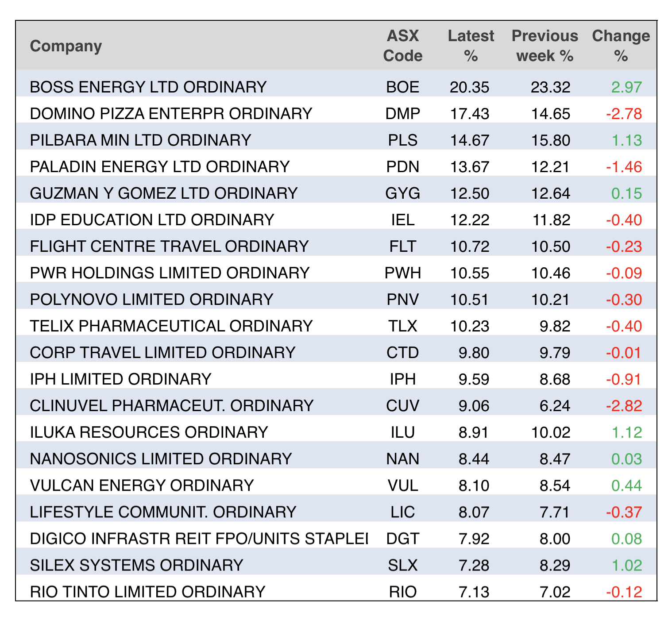Click the -2.82 change value for CUV
This screenshot has width=672, height=624.
pos(624,406)
